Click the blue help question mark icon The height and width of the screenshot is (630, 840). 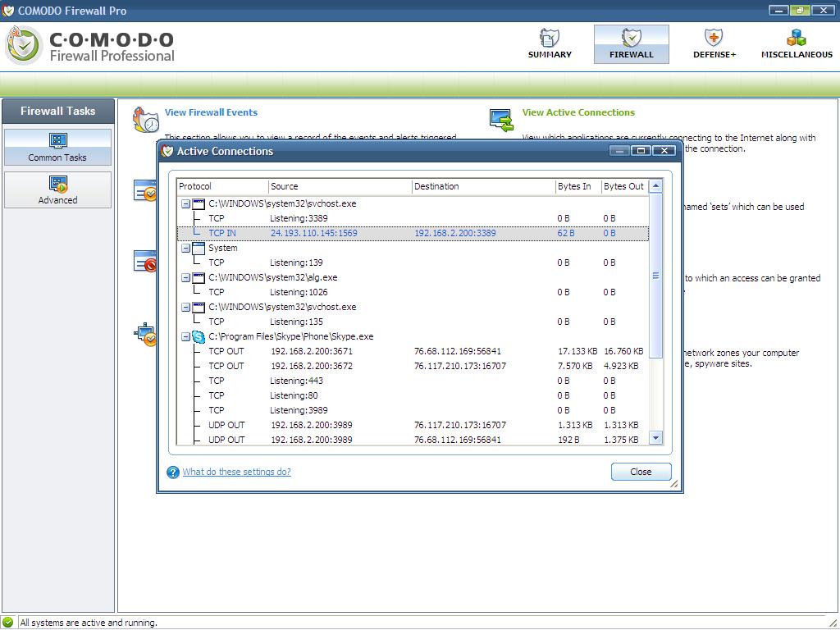click(x=172, y=472)
